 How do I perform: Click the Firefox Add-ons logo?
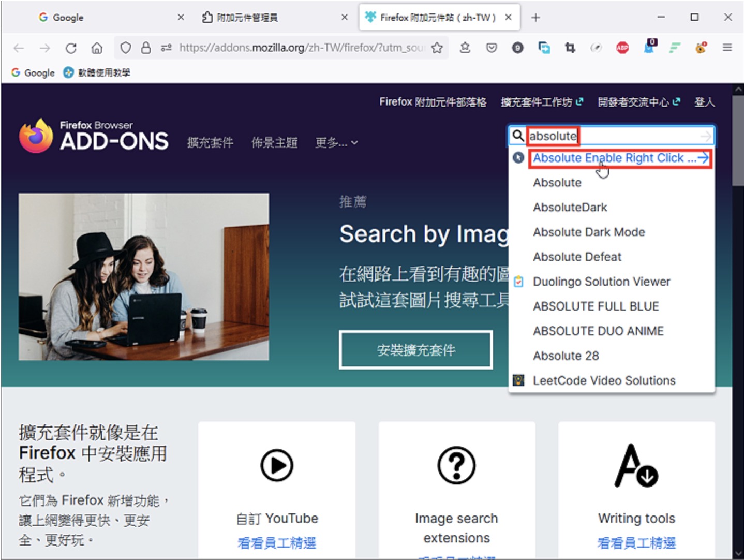tap(94, 136)
